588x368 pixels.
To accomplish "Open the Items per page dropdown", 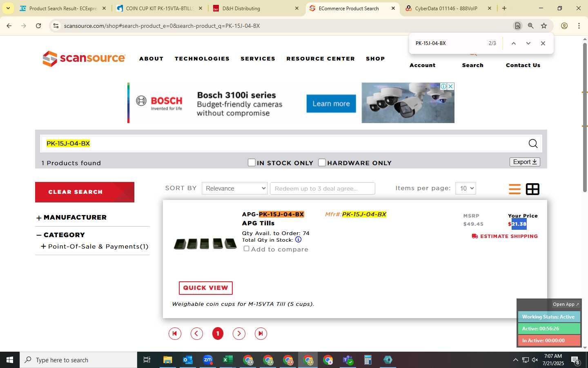I will [465, 188].
